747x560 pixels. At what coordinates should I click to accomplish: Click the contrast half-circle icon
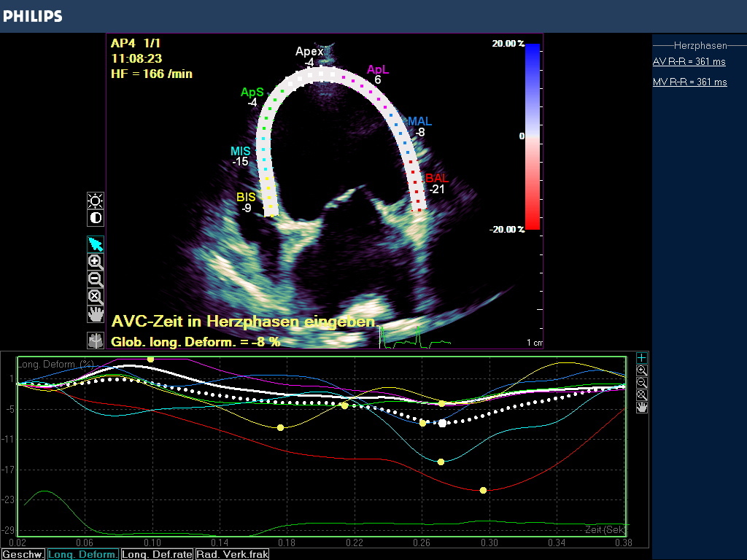point(96,217)
